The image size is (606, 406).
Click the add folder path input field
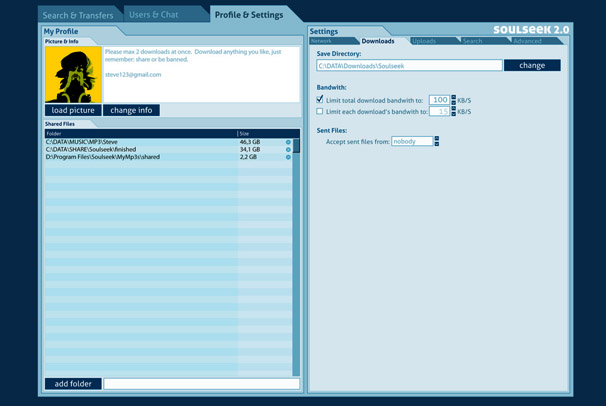tap(201, 383)
